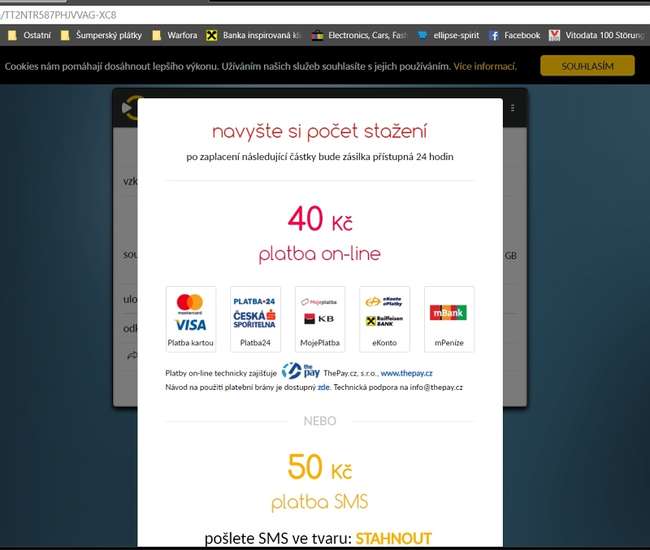Click the STAHNOUT SMS keyword
The height and width of the screenshot is (550, 650).
tap(393, 538)
